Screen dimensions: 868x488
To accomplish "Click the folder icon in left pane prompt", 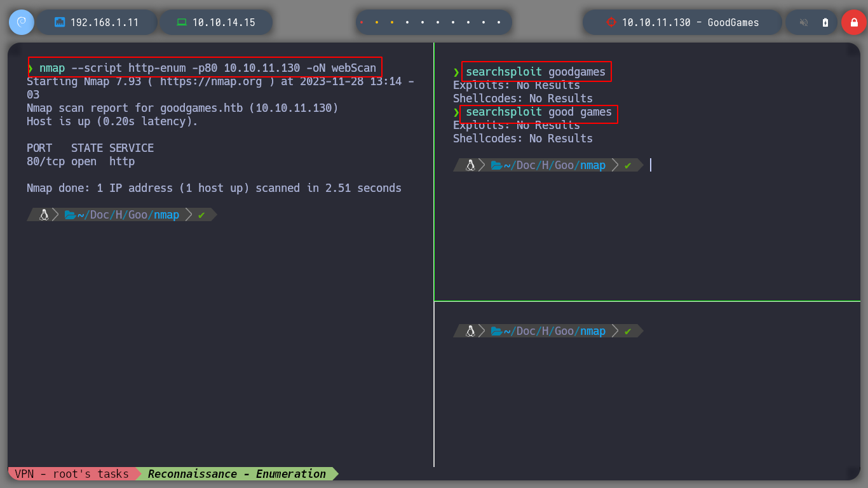I will [x=70, y=215].
